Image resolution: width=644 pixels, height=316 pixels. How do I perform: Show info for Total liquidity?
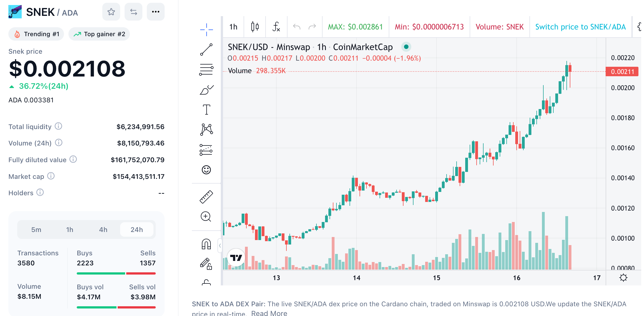(x=58, y=126)
